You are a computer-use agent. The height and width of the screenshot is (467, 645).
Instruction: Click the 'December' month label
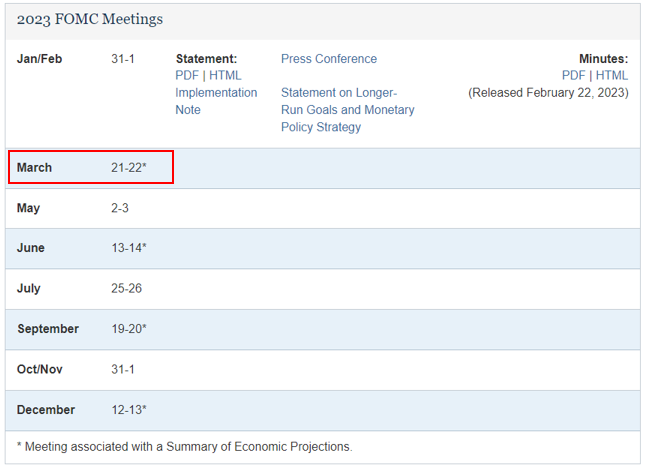pos(46,410)
